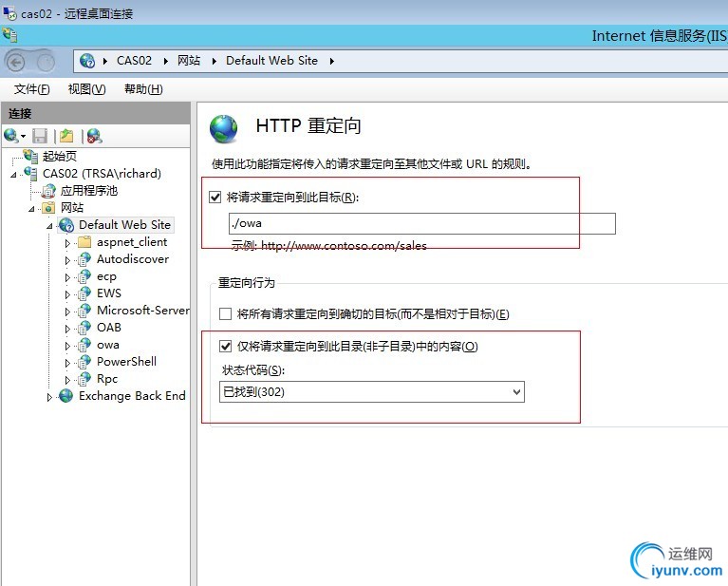Image resolution: width=728 pixels, height=586 pixels.
Task: Click the owa application icon in tree
Action: 84,345
